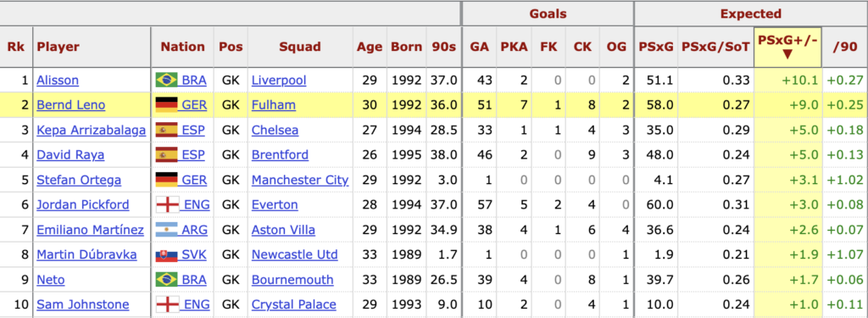Select the highlighted Bernd Leno row PSxG cell
868x318 pixels.
(655, 105)
